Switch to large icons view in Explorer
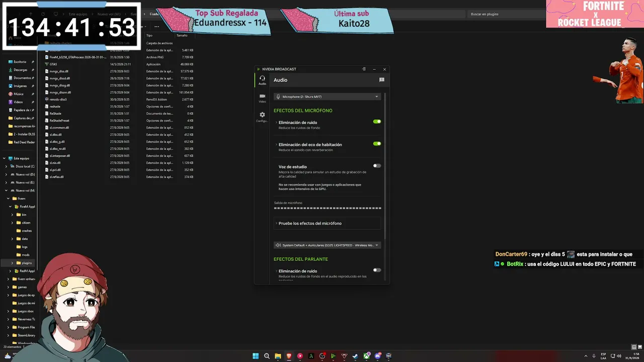The width and height of the screenshot is (644, 362). 640,347
